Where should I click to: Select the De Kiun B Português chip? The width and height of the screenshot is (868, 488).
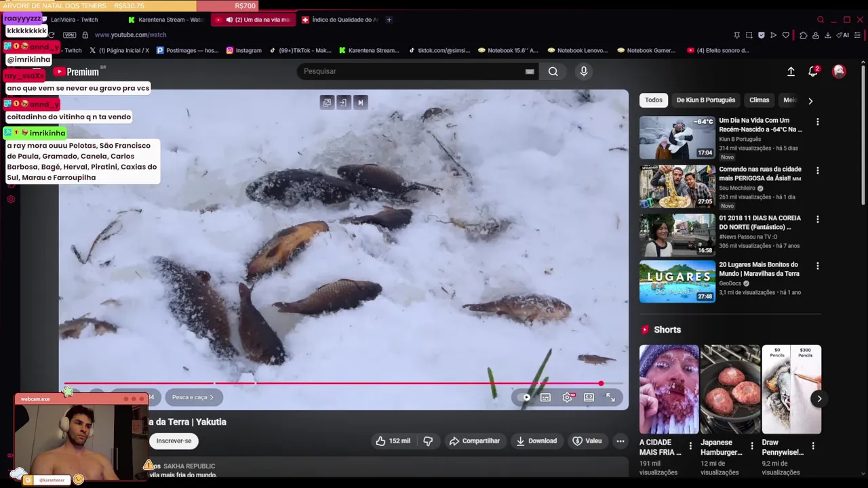coord(705,100)
